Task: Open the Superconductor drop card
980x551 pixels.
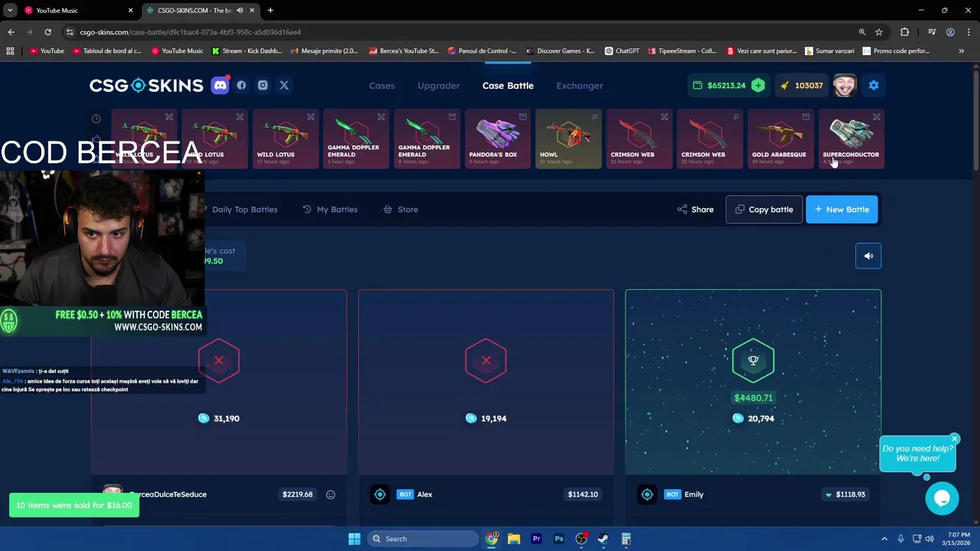Action: [851, 139]
